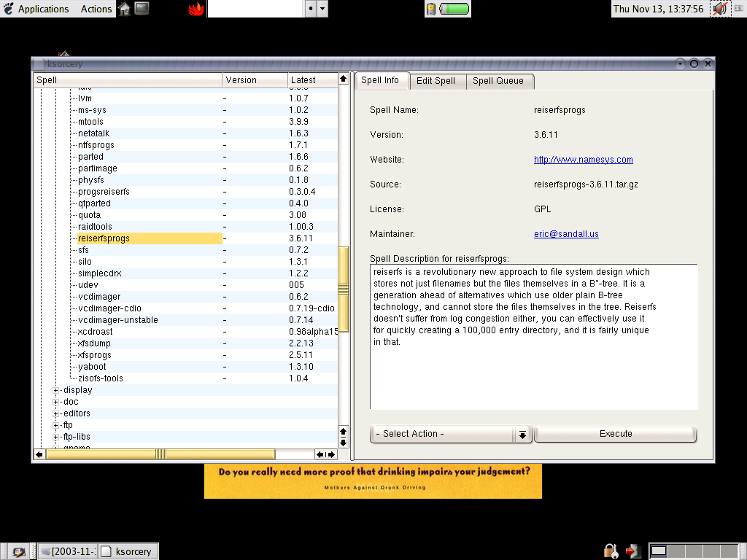Click the show desktop icon at bottom left
747x560 pixels.
click(x=18, y=551)
